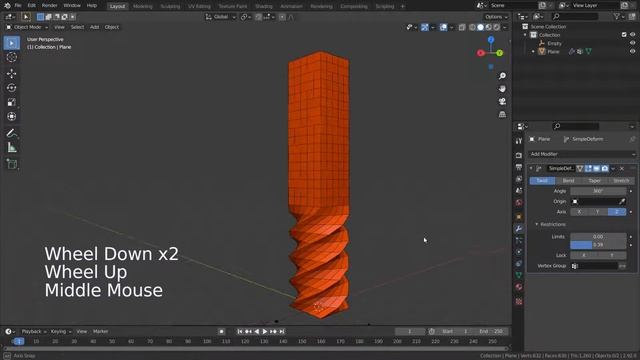
Task: Click the Z axis on navigation gizmo
Action: [x=491, y=40]
